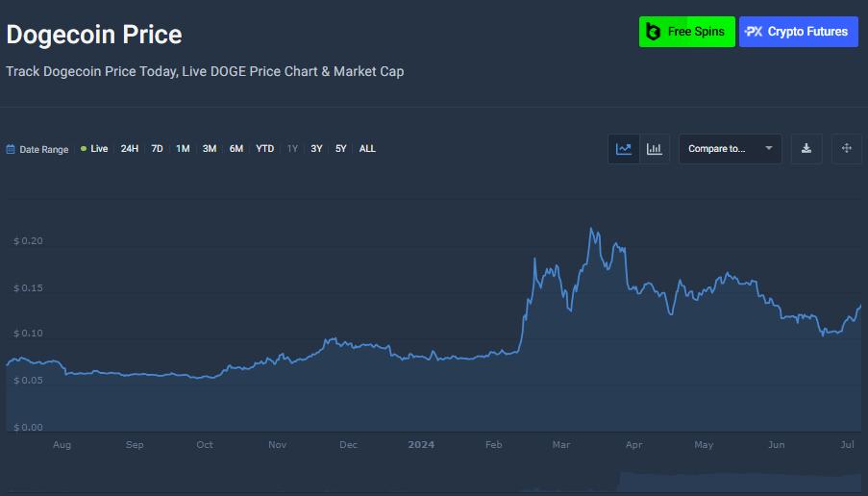The image size is (868, 496).
Task: Switch to line chart view
Action: pos(625,149)
